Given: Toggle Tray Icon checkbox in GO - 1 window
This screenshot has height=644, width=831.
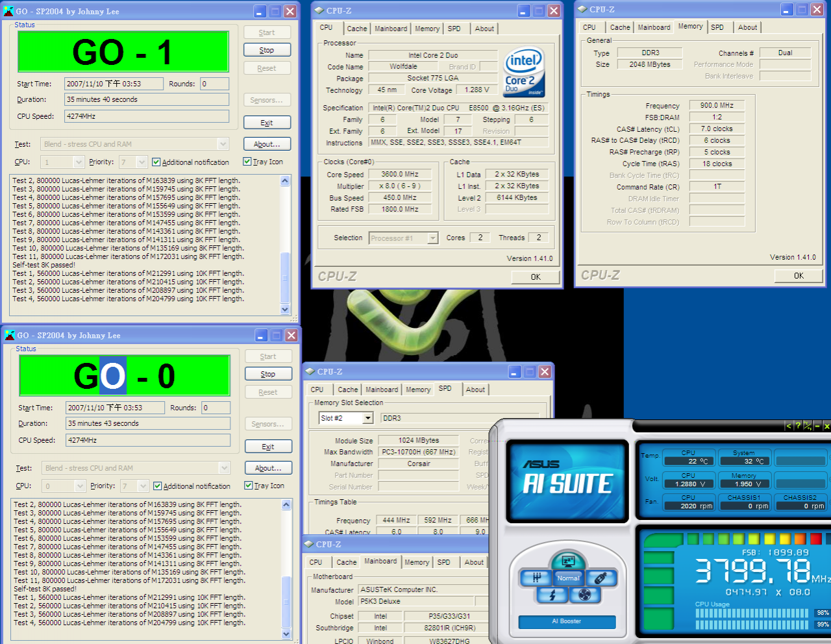Looking at the screenshot, I should click(247, 161).
